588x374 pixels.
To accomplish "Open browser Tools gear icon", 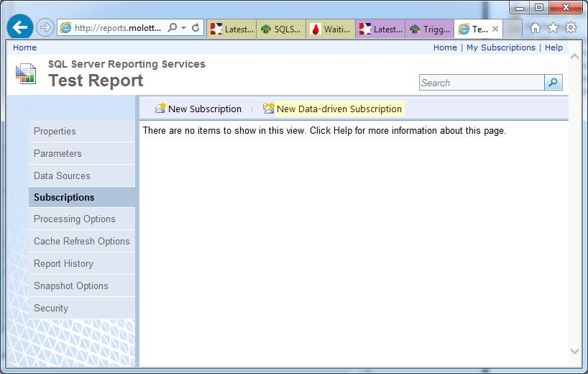I will click(x=571, y=27).
